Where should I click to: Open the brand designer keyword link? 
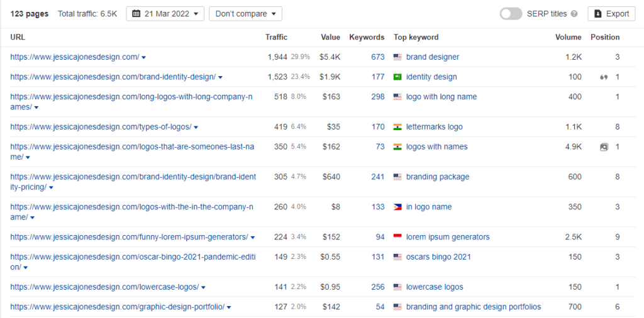coord(433,57)
